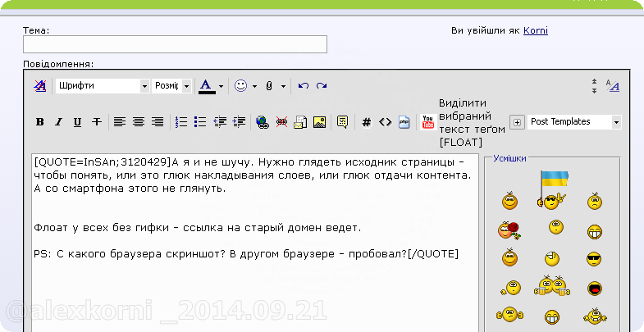Undo the last edit

[x=304, y=86]
